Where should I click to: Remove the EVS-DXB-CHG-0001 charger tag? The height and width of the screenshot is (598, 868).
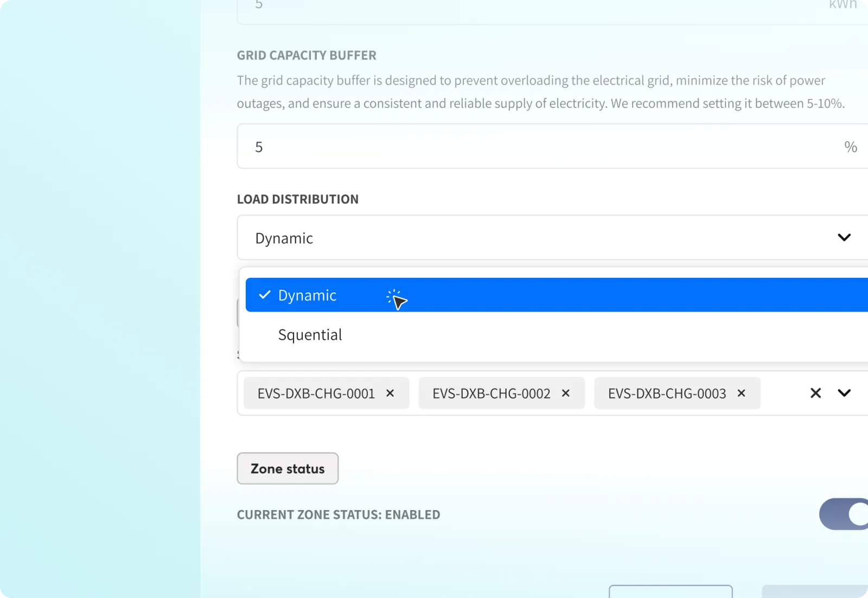coord(390,393)
